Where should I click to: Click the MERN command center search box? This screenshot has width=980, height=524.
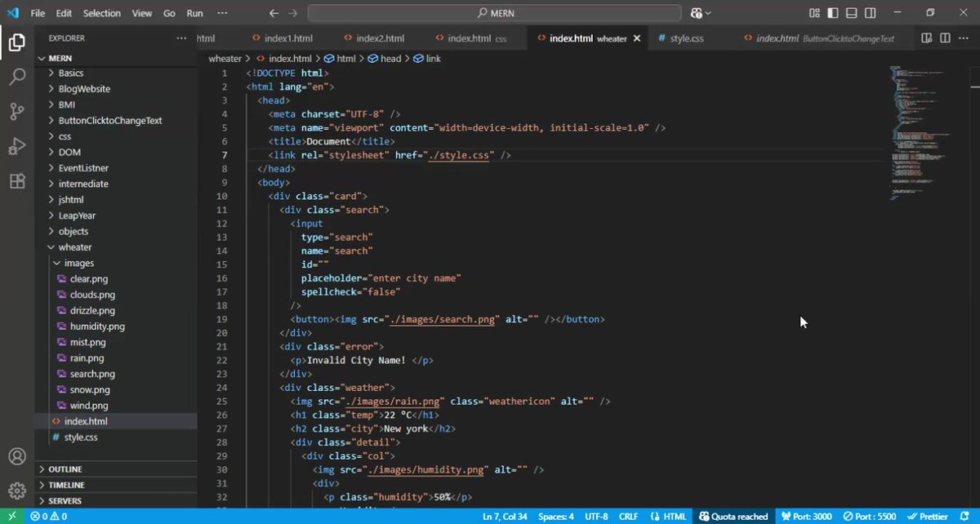coord(494,13)
